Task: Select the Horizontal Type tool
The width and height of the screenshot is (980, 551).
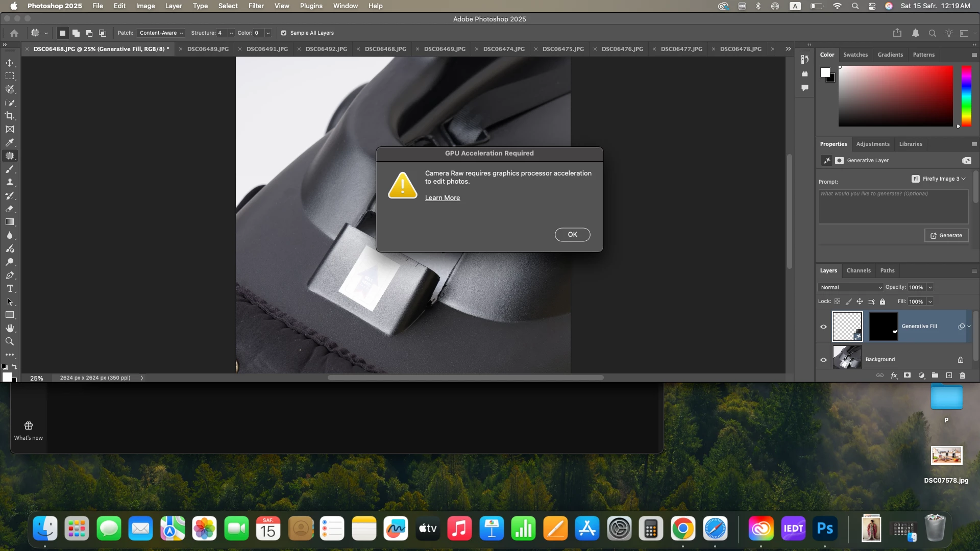Action: 10,289
